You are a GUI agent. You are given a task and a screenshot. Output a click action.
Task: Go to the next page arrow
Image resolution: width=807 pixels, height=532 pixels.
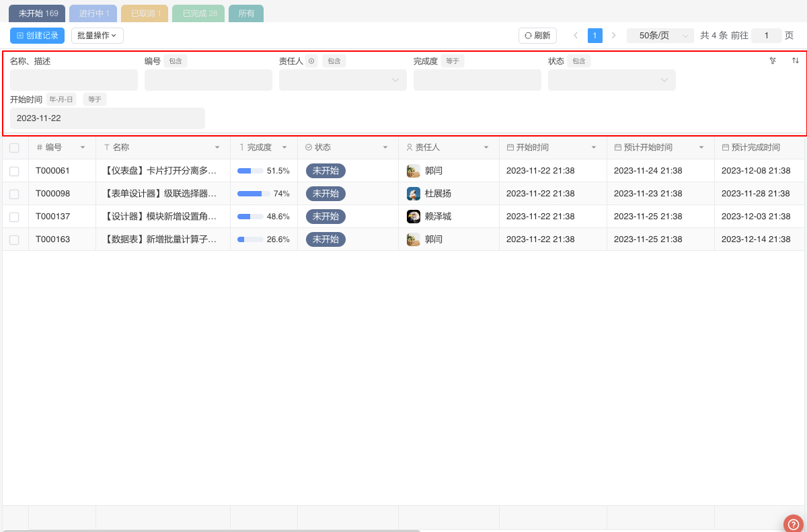click(613, 36)
